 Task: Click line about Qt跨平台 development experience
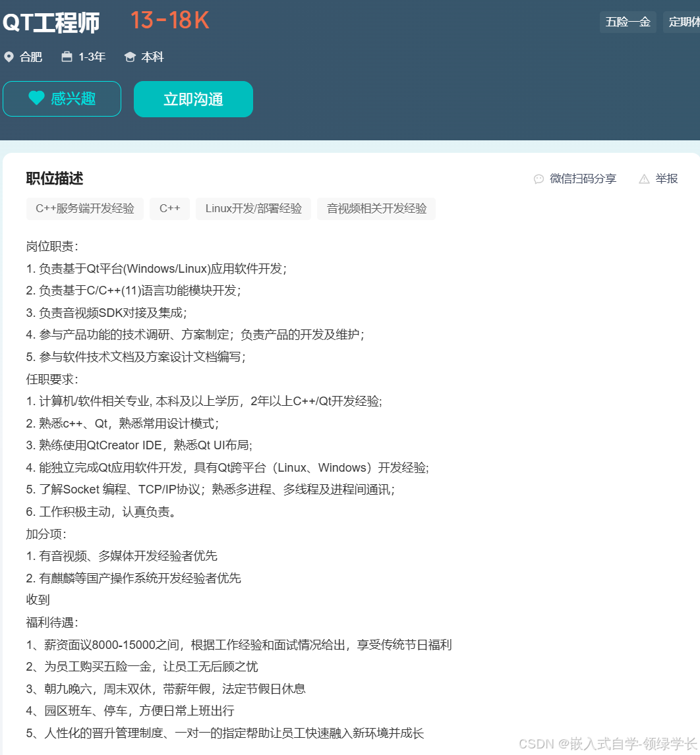tap(227, 468)
